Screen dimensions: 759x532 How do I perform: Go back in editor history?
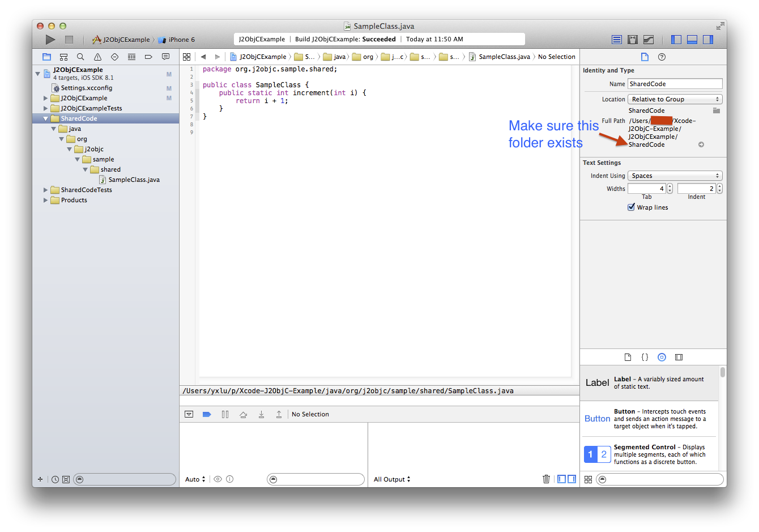203,57
